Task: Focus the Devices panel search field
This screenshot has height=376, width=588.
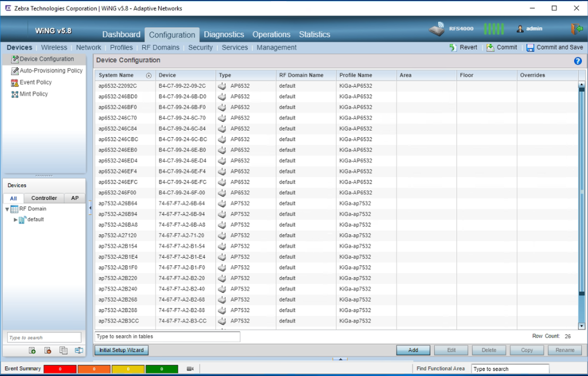Action: [44, 337]
